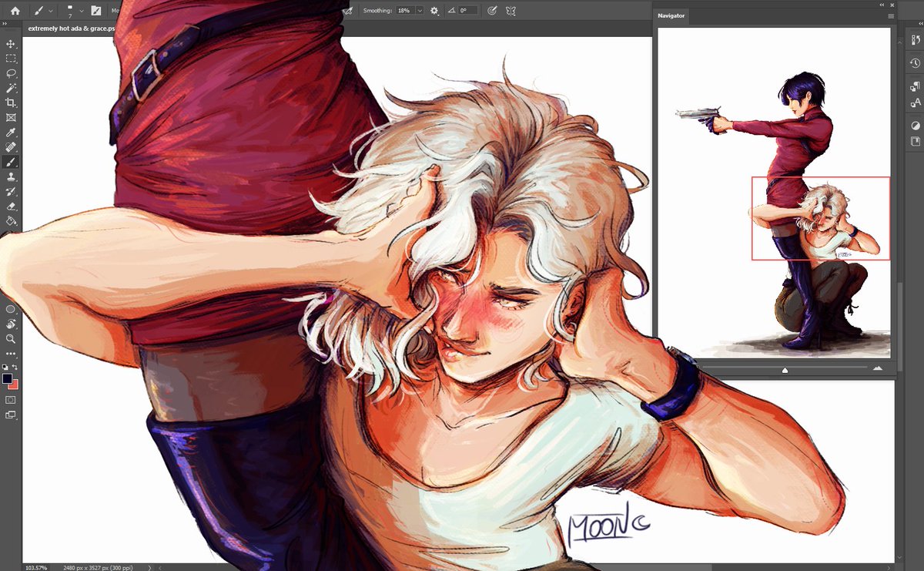Image resolution: width=924 pixels, height=571 pixels.
Task: Select the Magic Wand tool
Action: pyautogui.click(x=11, y=88)
